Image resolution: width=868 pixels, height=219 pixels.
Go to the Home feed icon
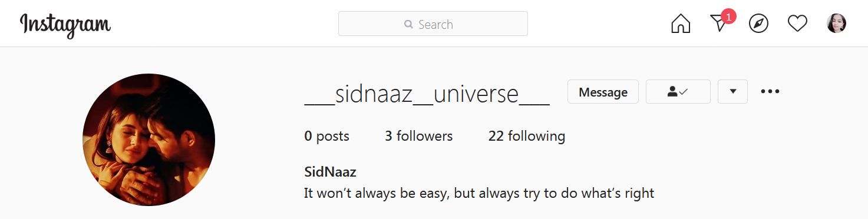681,24
